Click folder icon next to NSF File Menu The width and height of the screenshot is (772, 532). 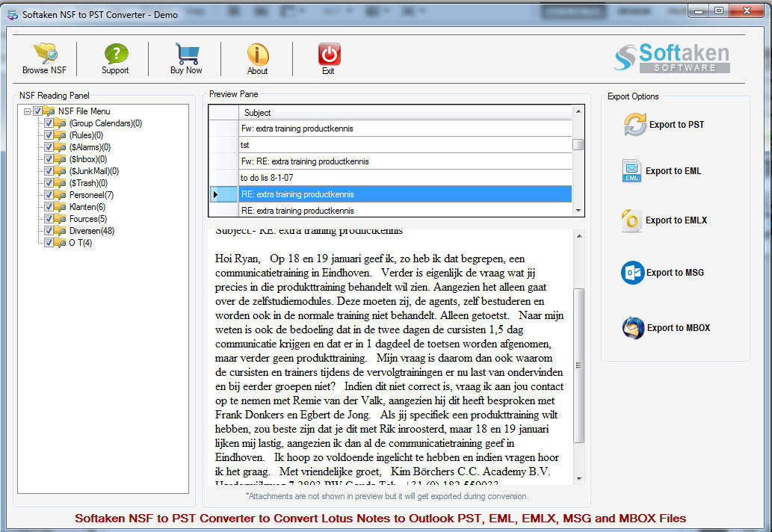(x=49, y=111)
